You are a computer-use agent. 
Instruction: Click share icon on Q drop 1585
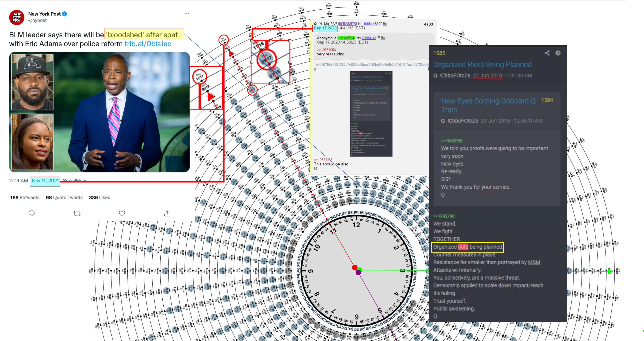(x=547, y=53)
